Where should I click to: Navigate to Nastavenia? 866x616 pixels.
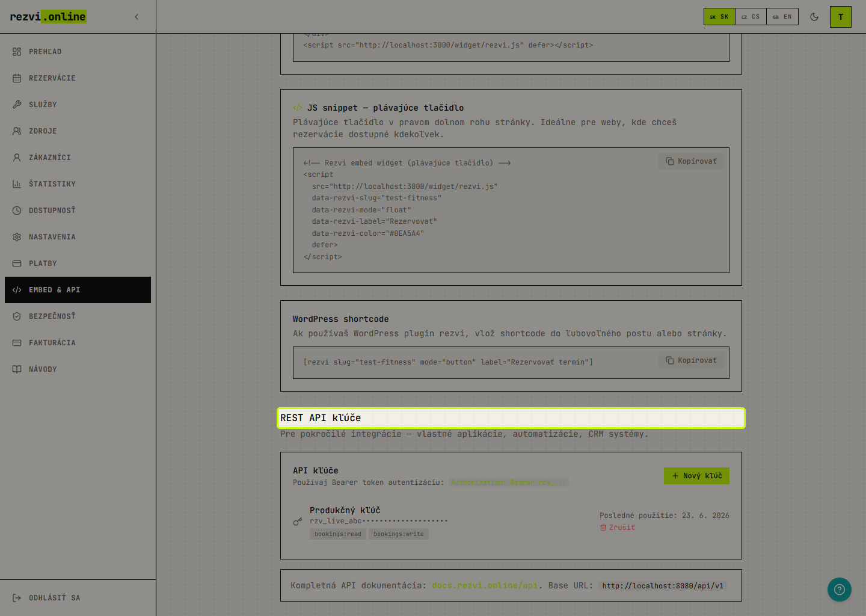click(x=78, y=237)
